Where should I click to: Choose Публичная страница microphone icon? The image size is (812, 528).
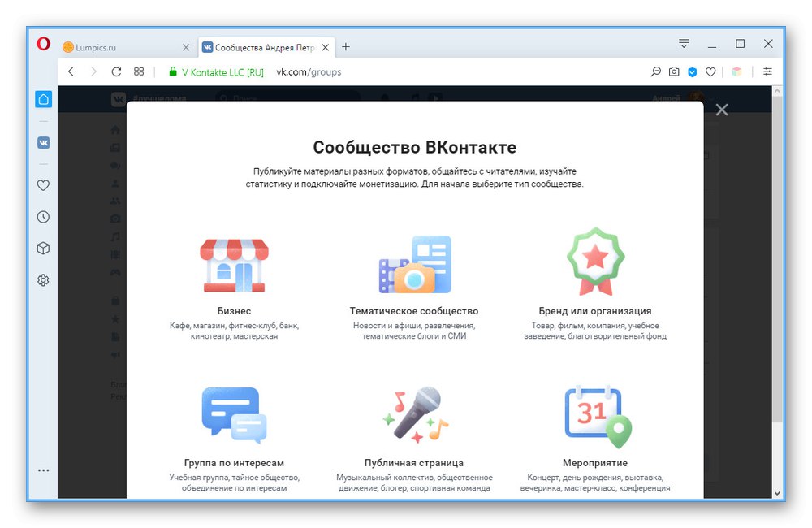pyautogui.click(x=415, y=414)
